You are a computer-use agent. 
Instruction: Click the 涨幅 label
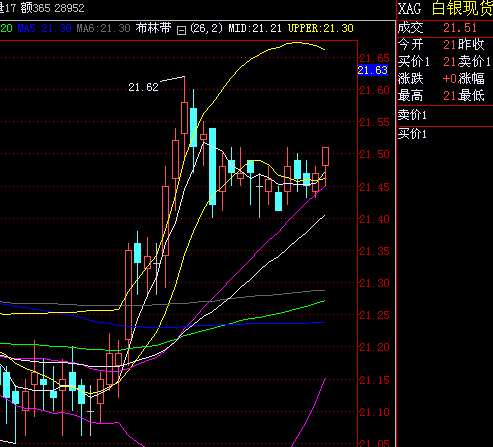coord(471,79)
